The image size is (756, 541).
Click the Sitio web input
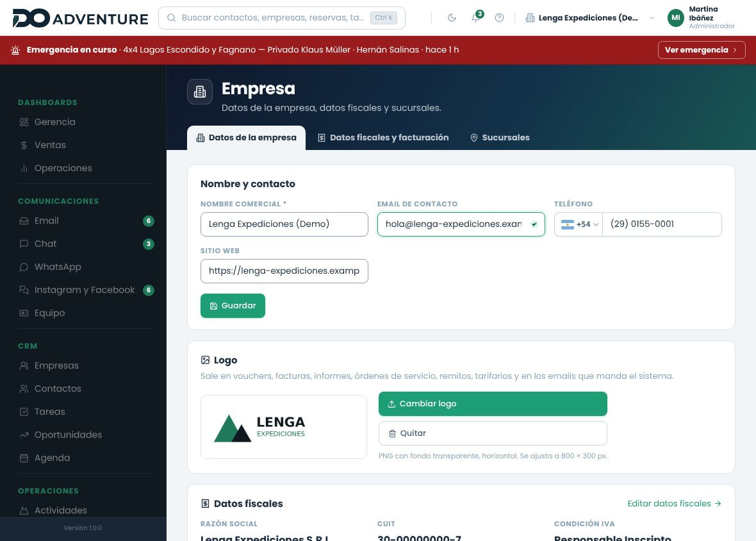pyautogui.click(x=284, y=272)
